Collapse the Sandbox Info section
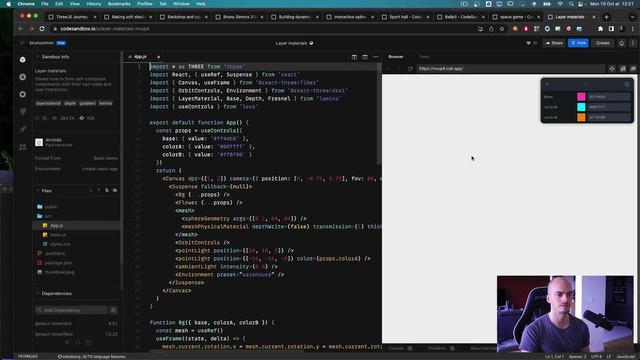This screenshot has height=360, width=640. pos(38,57)
